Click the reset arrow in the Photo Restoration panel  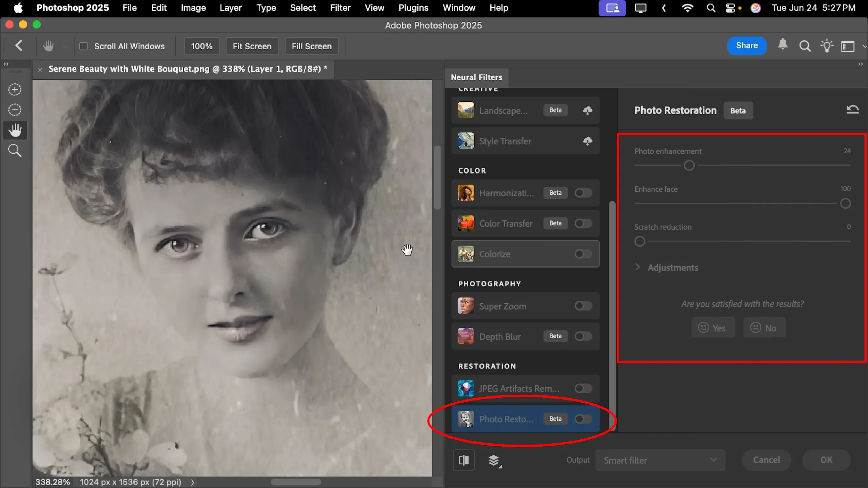click(x=852, y=109)
